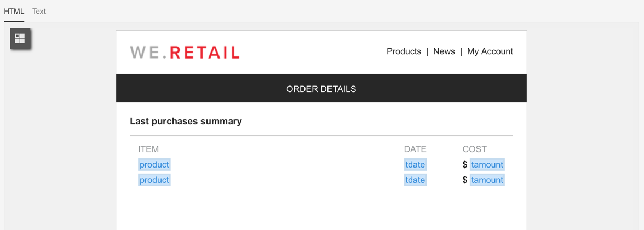Click the dollar sign in first row
The width and height of the screenshot is (644, 230).
[465, 164]
